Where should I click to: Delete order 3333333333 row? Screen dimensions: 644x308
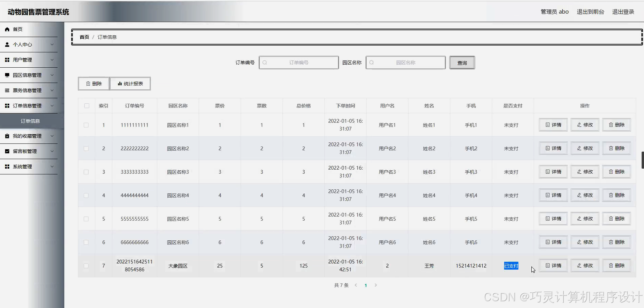pyautogui.click(x=617, y=172)
